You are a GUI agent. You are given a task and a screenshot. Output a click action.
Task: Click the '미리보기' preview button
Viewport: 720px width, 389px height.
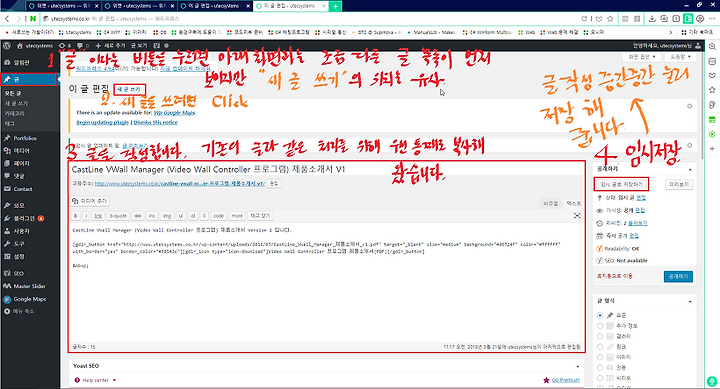pos(679,185)
